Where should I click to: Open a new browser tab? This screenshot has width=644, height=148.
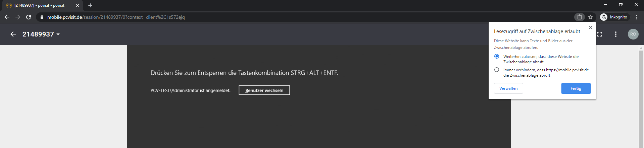pyautogui.click(x=90, y=5)
